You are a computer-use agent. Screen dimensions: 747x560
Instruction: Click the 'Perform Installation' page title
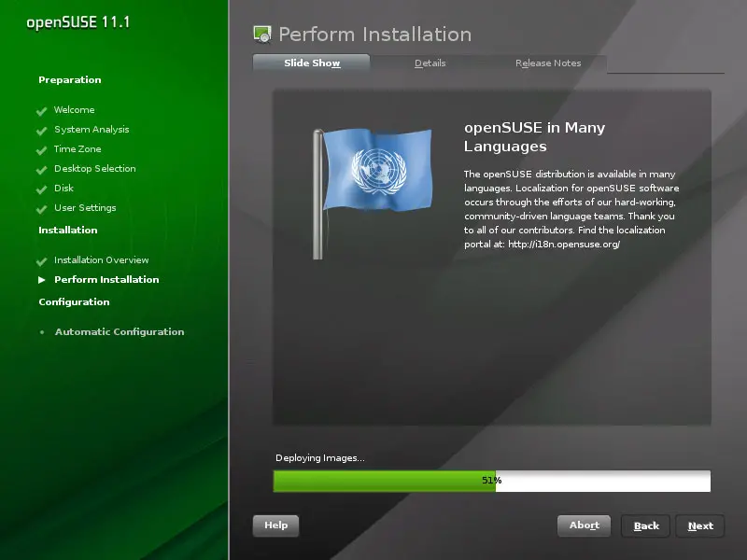375,35
